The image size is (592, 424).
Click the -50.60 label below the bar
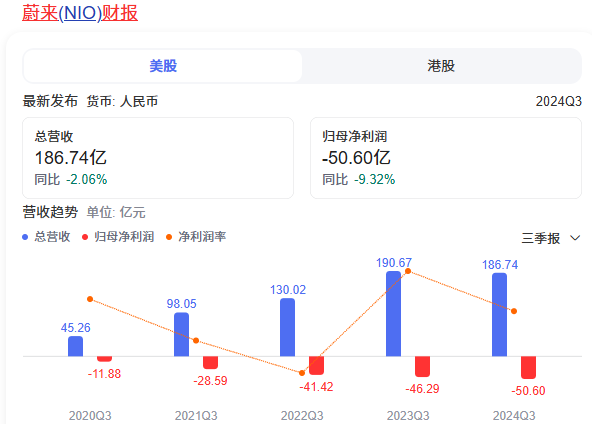(529, 390)
